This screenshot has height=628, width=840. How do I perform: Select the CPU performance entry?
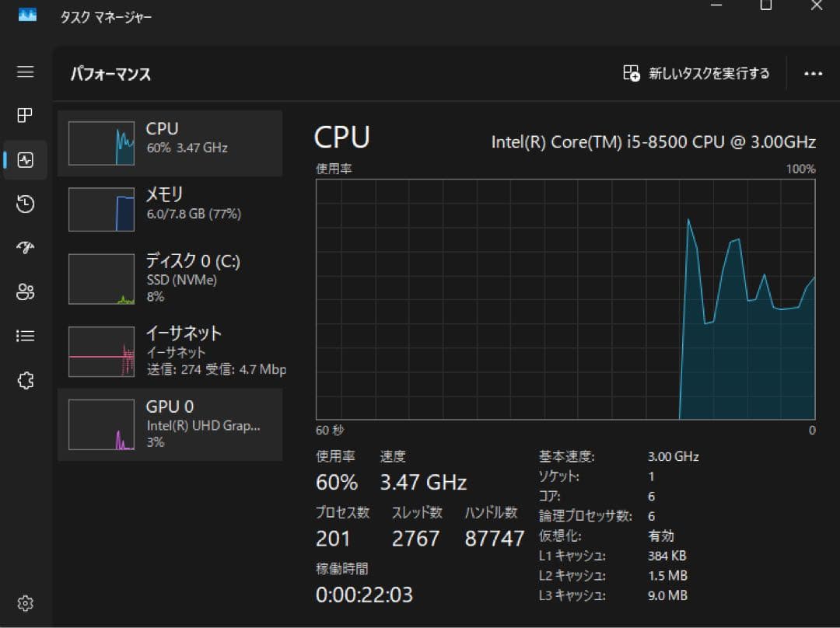pos(170,143)
